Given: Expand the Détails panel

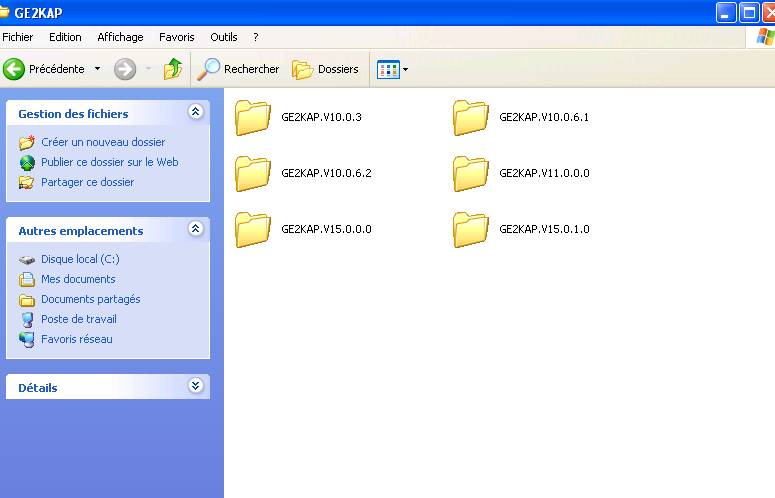Looking at the screenshot, I should pos(196,385).
